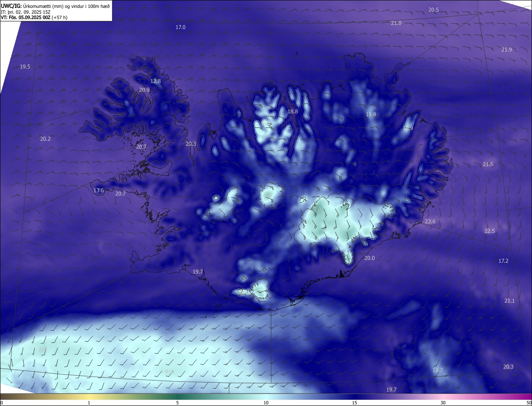Click the map value 22.5
This screenshot has height=406, width=532.
pyautogui.click(x=490, y=231)
